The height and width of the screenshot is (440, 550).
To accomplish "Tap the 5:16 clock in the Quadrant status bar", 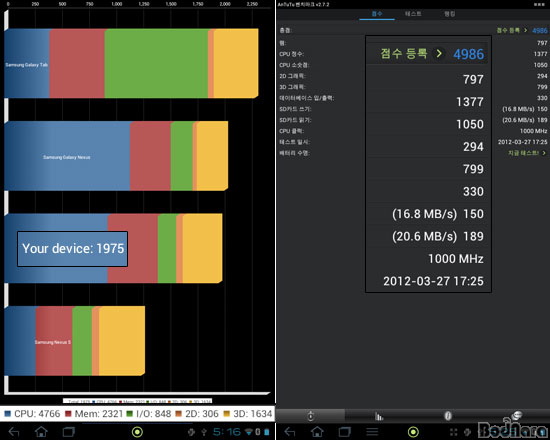I will (227, 432).
